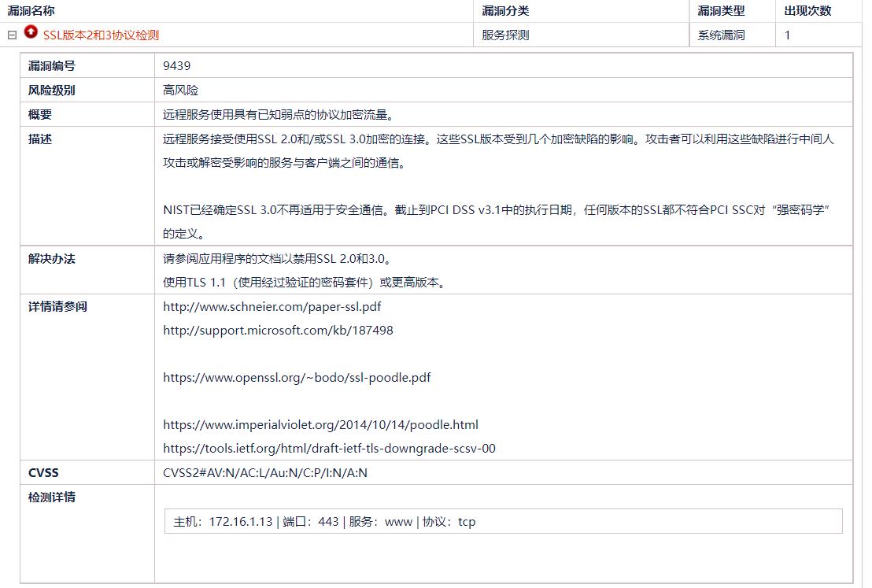
Task: Select the line 请参阅应用程序的文档以禁用SSL 2.0和3.0
Action: tap(278, 259)
